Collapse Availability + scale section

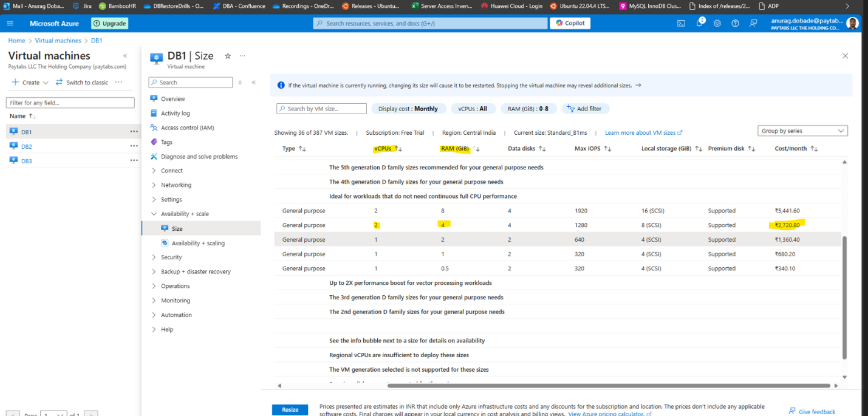point(180,214)
